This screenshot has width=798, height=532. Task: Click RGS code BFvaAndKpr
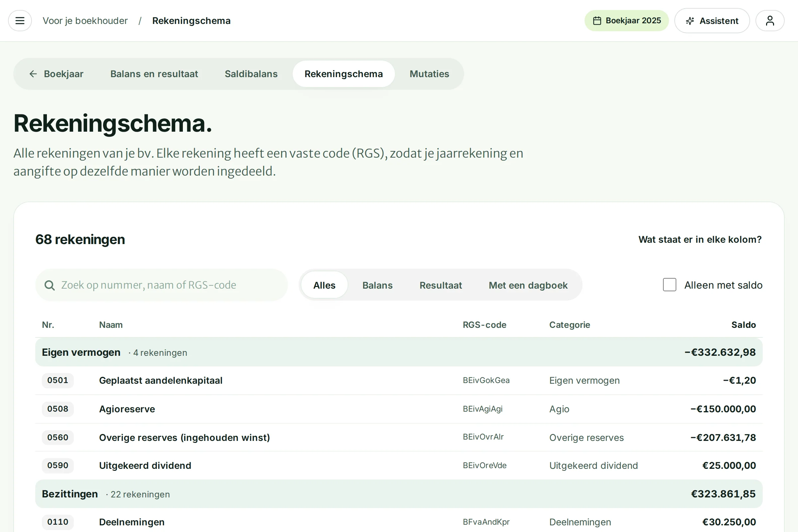486,522
